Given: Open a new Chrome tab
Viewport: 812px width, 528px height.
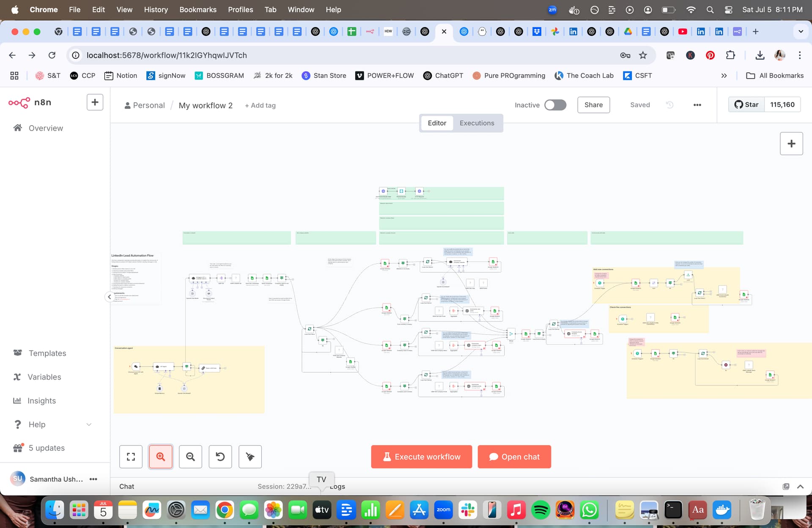Looking at the screenshot, I should 755,32.
